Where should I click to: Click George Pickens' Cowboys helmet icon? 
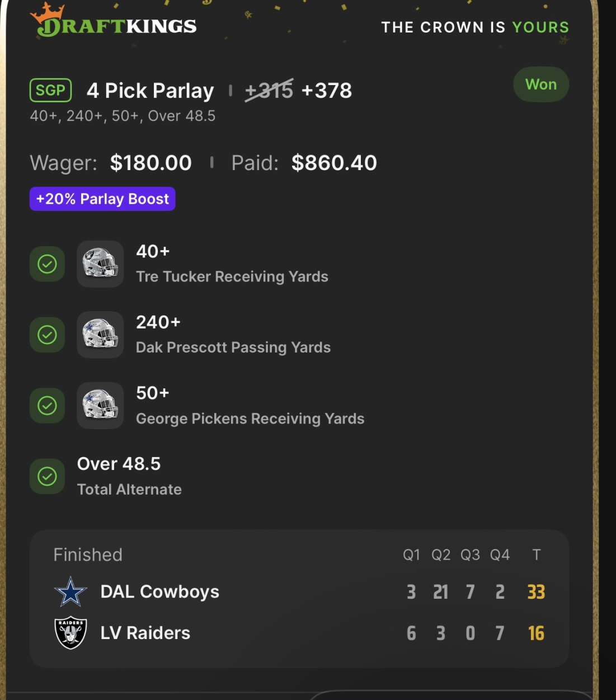[100, 406]
